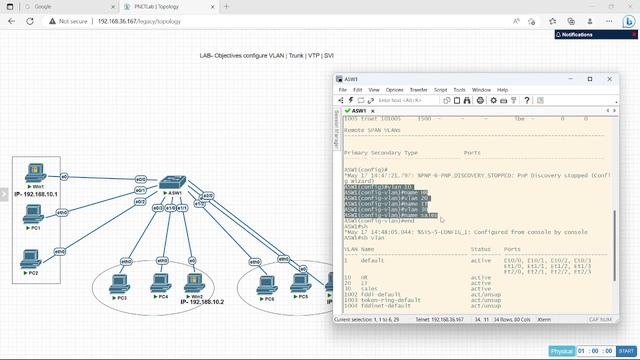Click the IP- 192.168.10.2 label
The image size is (640, 360).
point(202,302)
